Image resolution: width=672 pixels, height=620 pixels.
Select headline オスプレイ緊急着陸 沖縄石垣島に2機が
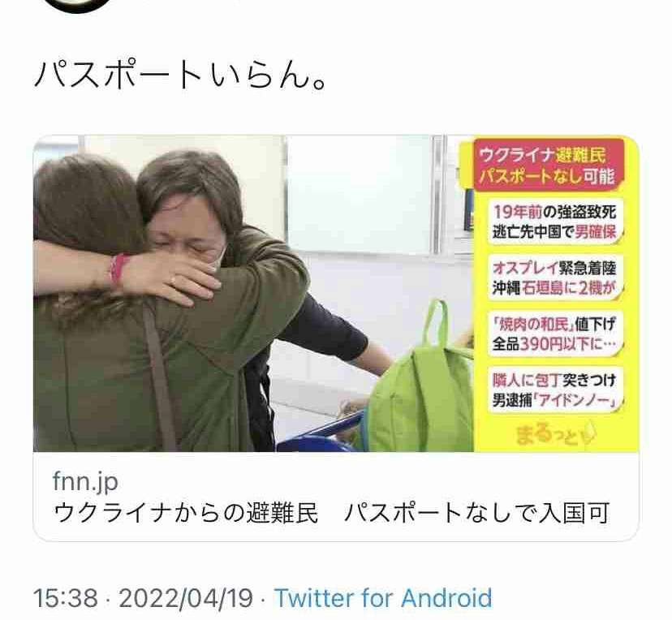pyautogui.click(x=555, y=278)
